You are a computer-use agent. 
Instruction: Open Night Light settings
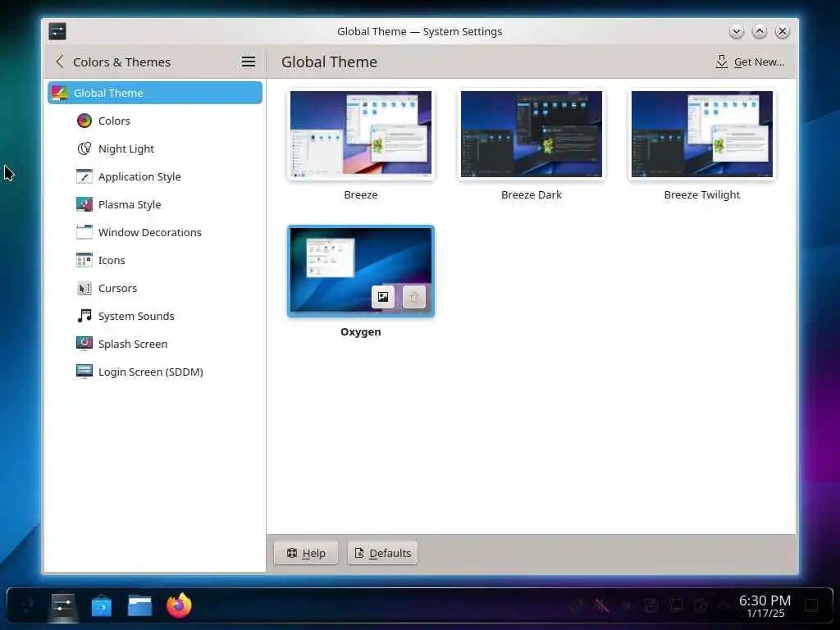(x=155, y=148)
